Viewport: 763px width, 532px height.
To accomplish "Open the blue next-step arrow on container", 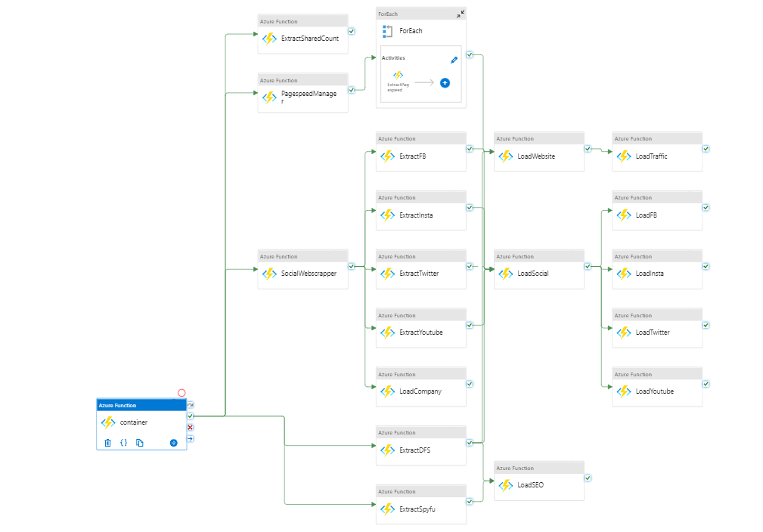I will click(x=172, y=443).
